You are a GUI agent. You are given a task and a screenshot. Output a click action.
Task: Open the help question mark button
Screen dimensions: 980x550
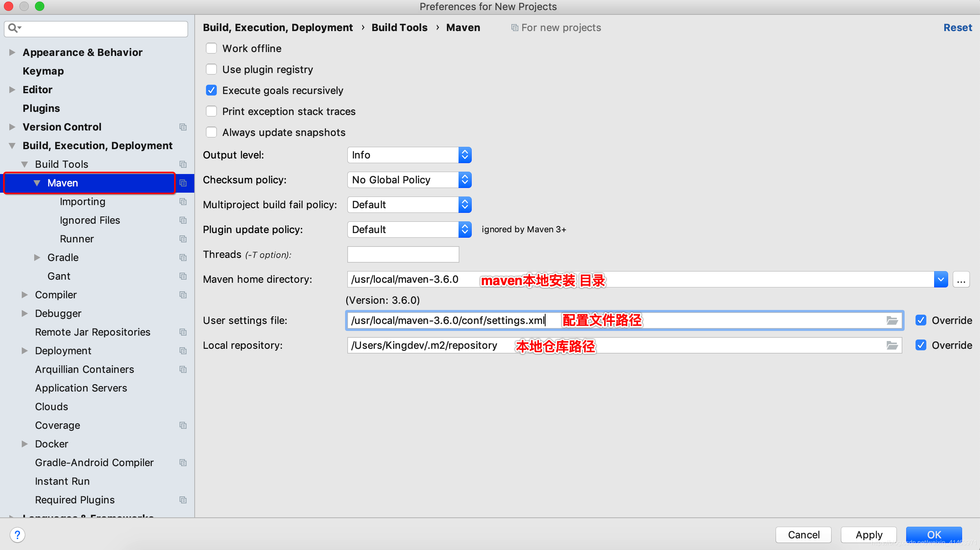(x=17, y=535)
